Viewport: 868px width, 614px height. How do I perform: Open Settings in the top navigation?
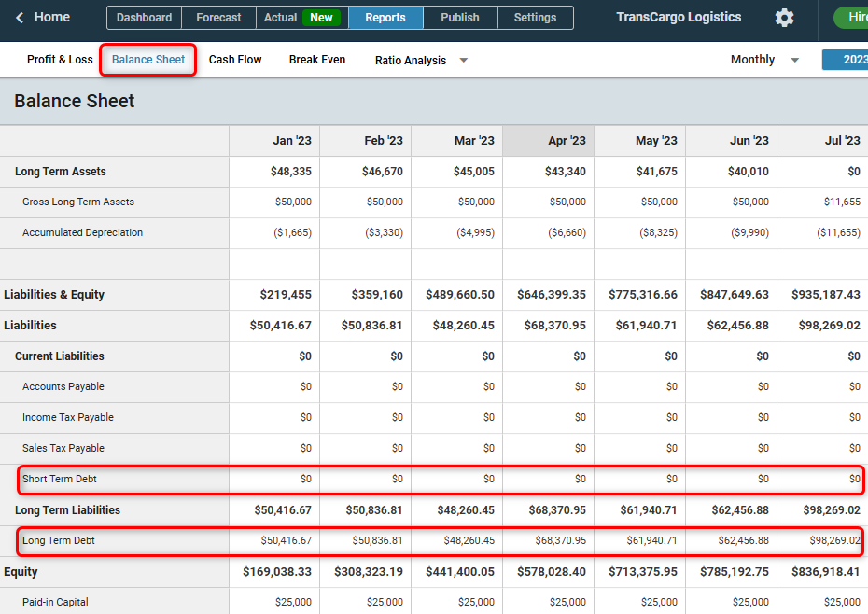[535, 18]
